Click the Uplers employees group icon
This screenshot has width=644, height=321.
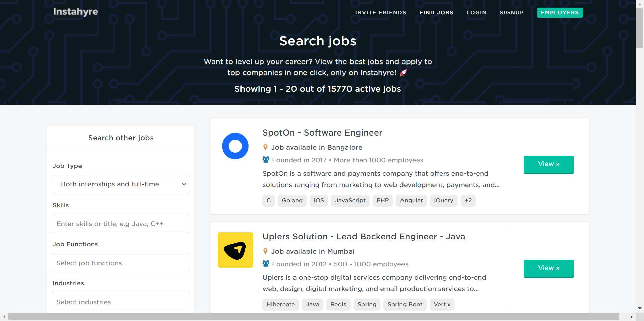[x=266, y=264]
